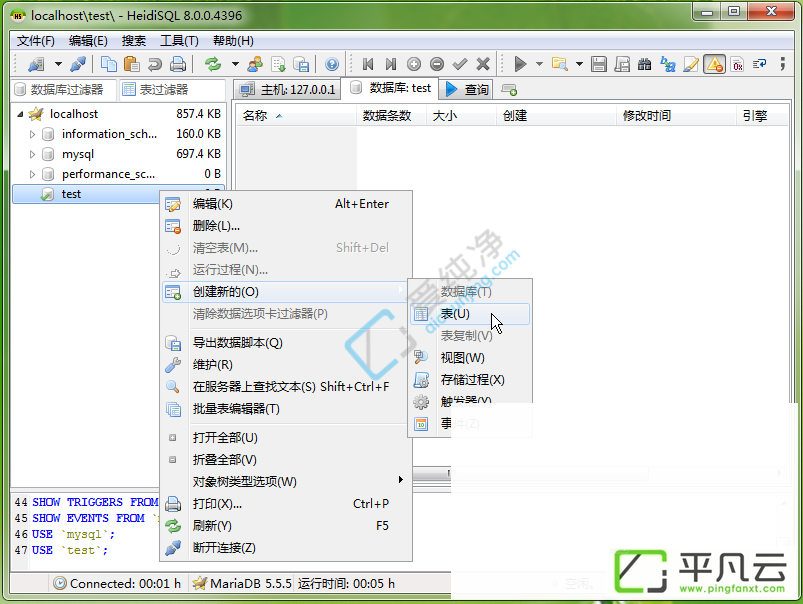
Task: Choose 编辑(K) in the context menu
Action: coord(287,204)
